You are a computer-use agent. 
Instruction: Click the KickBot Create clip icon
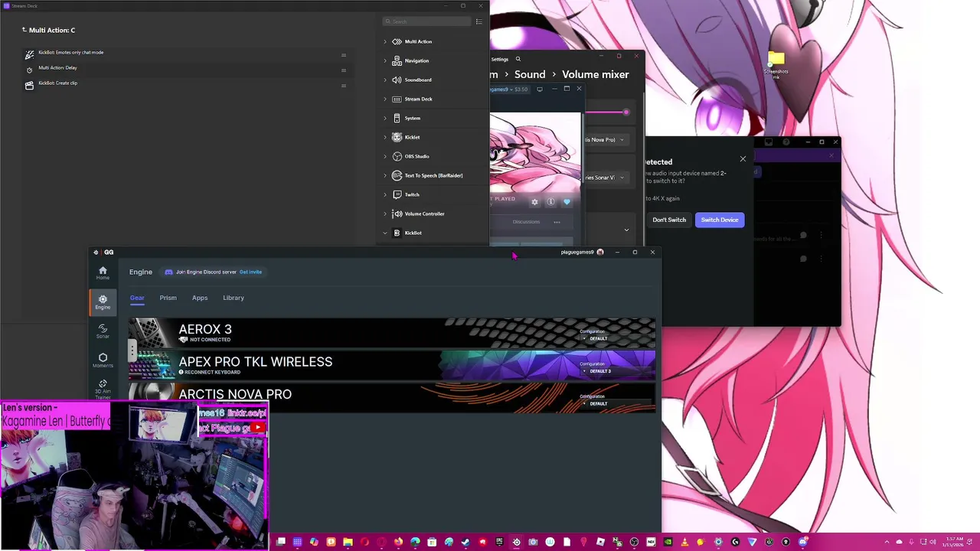coord(29,85)
